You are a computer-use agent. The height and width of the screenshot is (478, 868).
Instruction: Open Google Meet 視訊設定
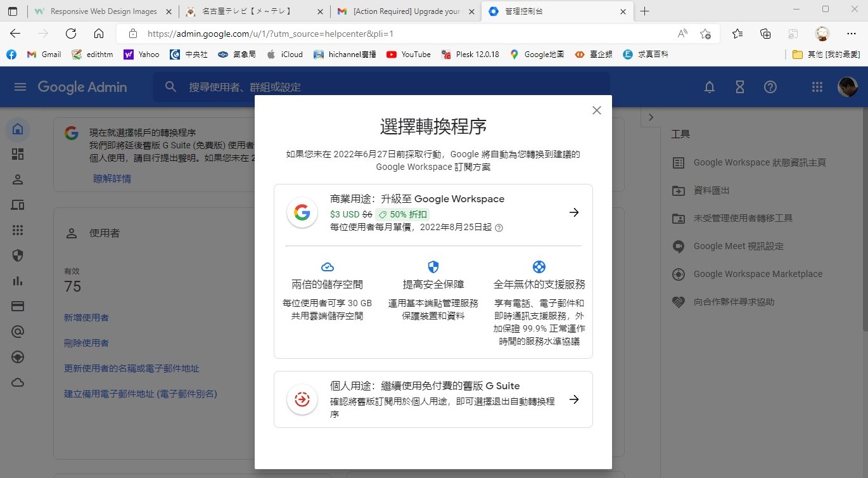coord(727,246)
